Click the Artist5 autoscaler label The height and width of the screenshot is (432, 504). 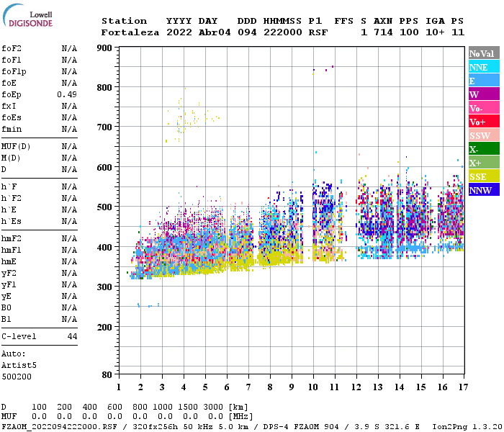point(19,366)
